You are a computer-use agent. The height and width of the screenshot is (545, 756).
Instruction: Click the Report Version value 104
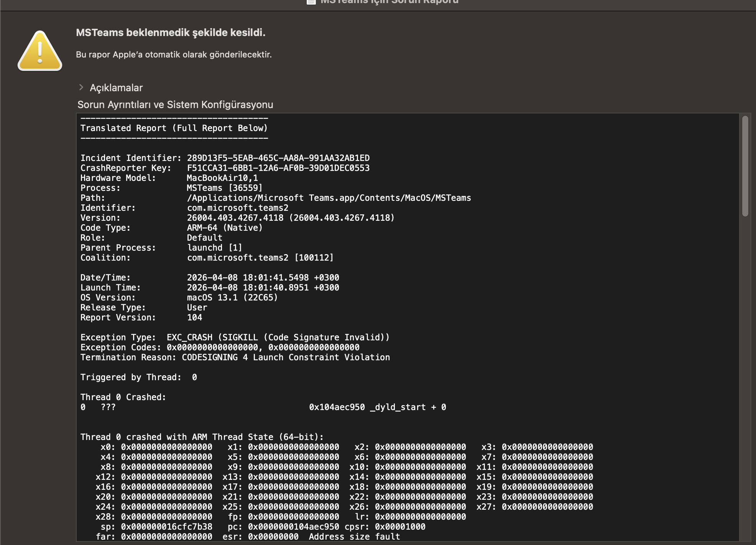pos(195,317)
